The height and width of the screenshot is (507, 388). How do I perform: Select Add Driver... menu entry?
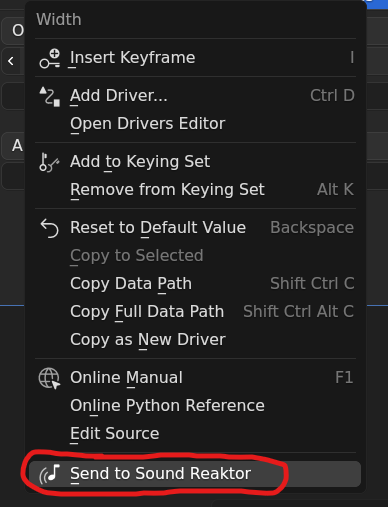tap(195, 96)
